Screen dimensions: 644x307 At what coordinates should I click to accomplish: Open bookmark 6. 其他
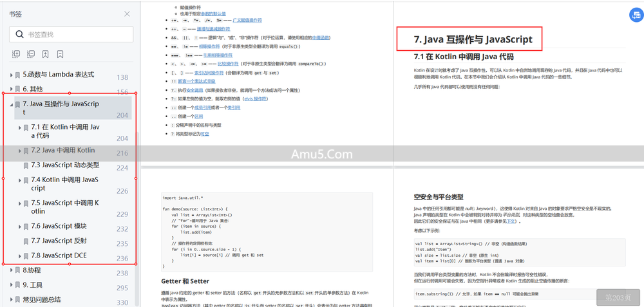pyautogui.click(x=32, y=89)
